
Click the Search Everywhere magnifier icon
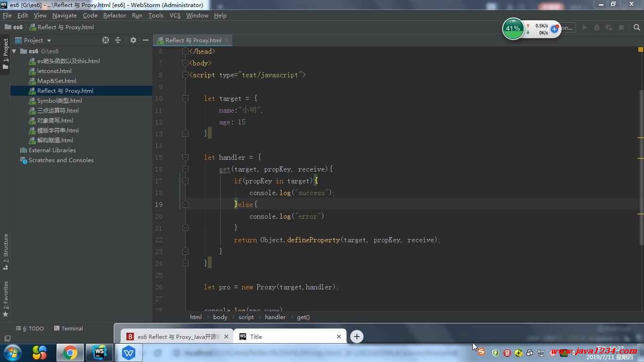[x=637, y=27]
